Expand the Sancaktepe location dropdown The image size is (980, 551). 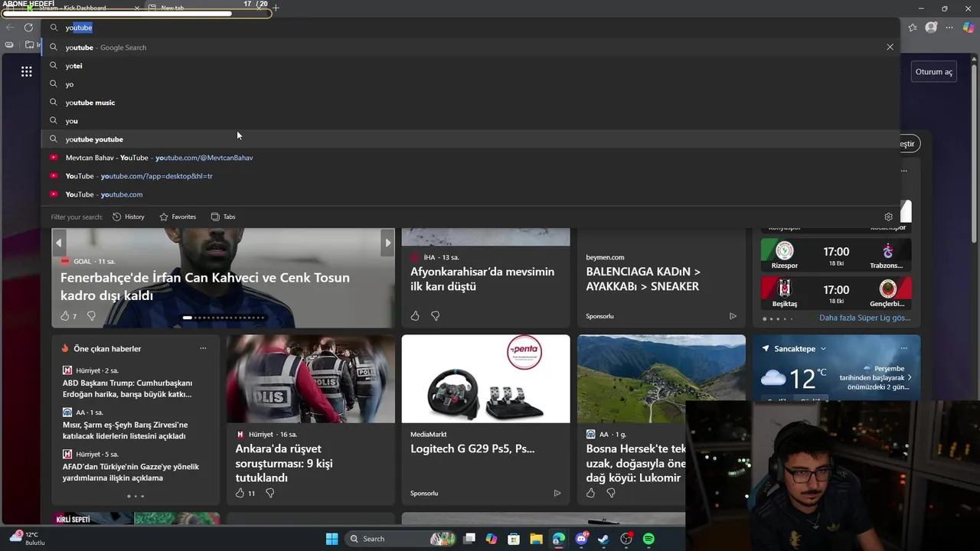point(823,348)
